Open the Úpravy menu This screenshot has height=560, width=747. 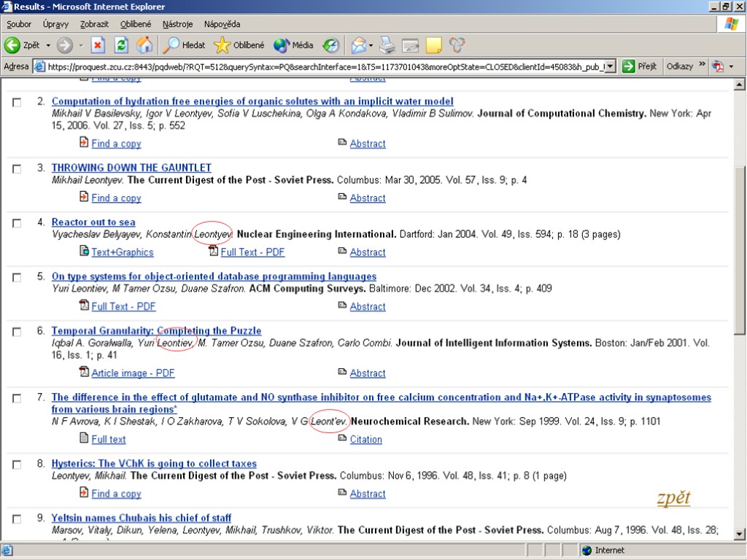(55, 24)
